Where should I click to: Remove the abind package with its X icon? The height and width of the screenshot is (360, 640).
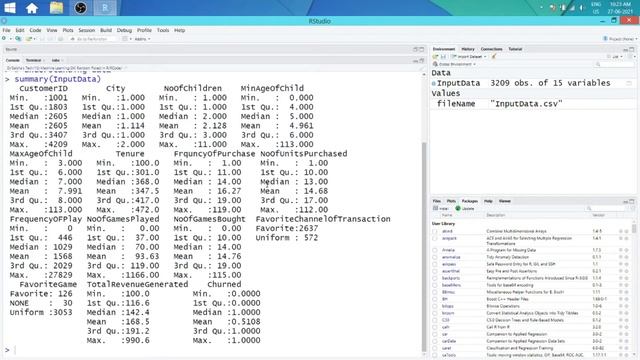click(627, 231)
